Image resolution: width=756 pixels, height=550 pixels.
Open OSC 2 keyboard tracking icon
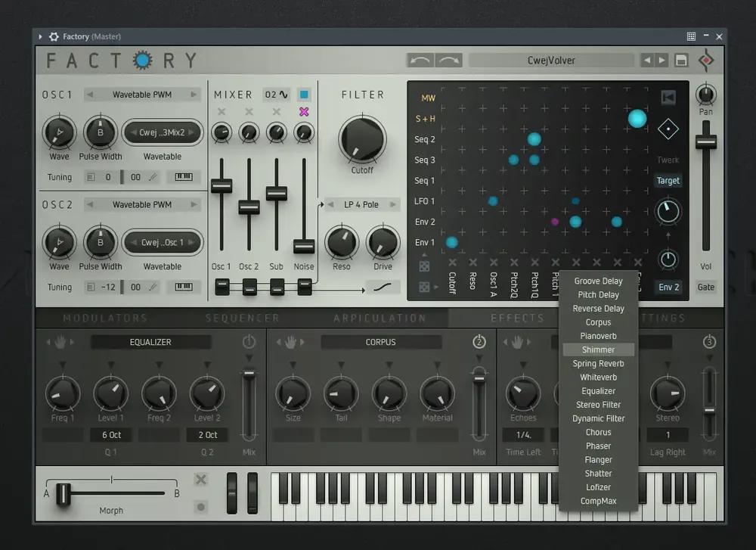184,287
